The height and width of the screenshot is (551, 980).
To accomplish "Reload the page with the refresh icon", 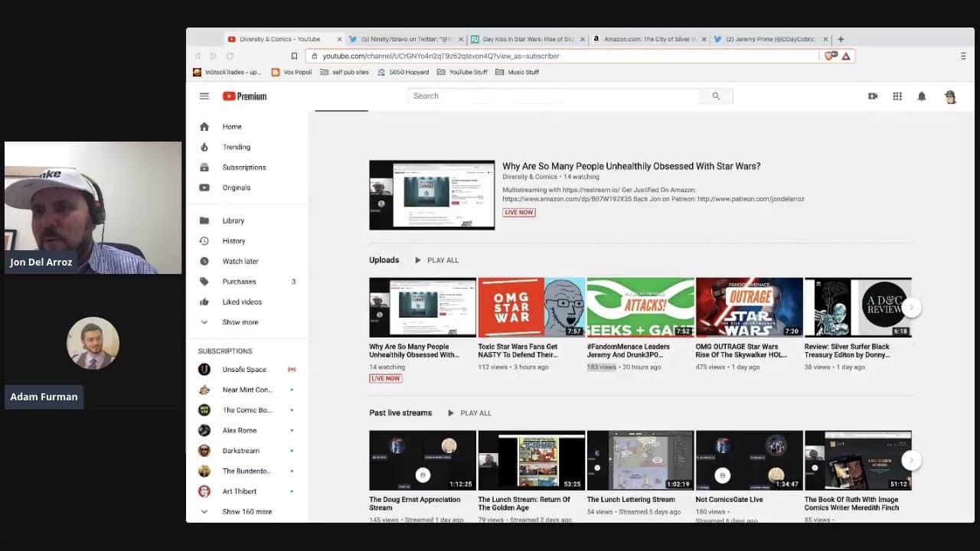I will pos(230,56).
